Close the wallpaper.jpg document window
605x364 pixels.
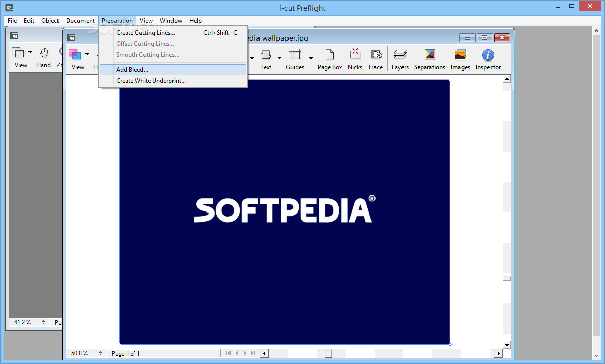[x=502, y=38]
